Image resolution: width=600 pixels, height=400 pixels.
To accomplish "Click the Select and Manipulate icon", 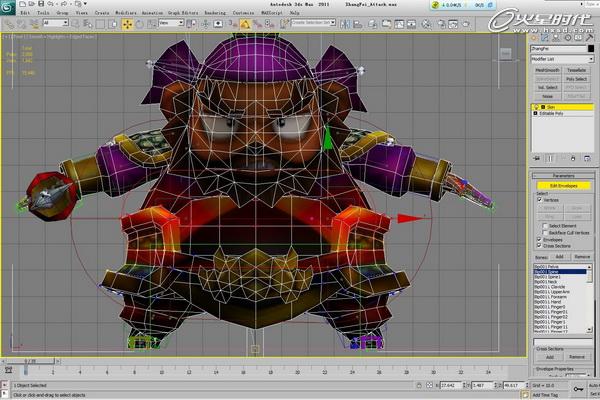I will click(x=205, y=24).
